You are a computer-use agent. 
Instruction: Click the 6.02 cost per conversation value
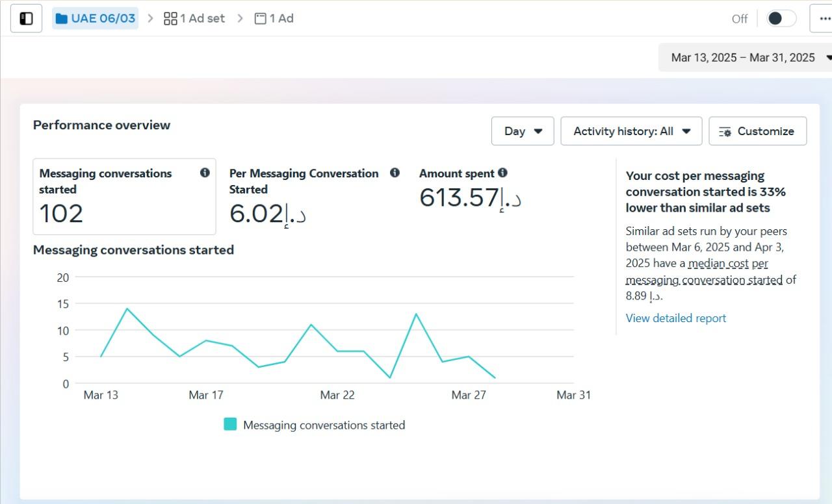point(267,214)
